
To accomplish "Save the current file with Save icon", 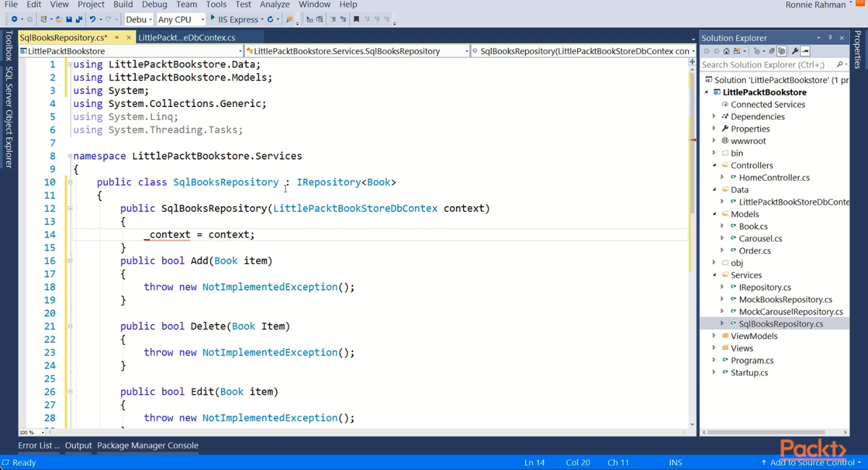I will point(69,19).
